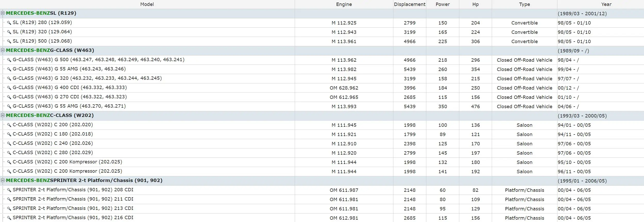Sort by the Model column header
This screenshot has width=644, height=222.
click(147, 4)
